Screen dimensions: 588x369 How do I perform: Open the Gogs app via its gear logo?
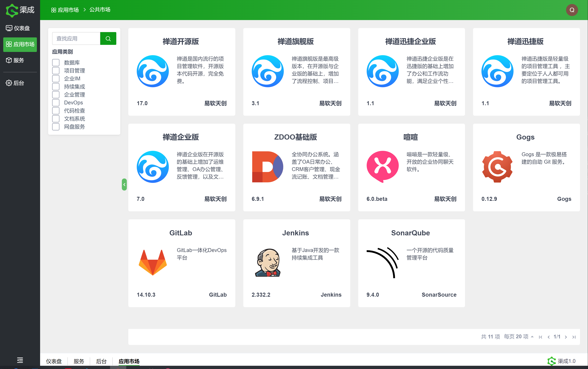click(x=497, y=167)
